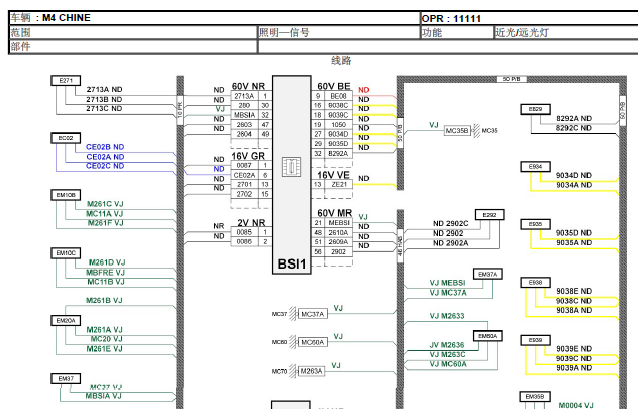Click the M261C VJ wire label
Image resolution: width=638 pixels, height=409 pixels.
[x=105, y=204]
